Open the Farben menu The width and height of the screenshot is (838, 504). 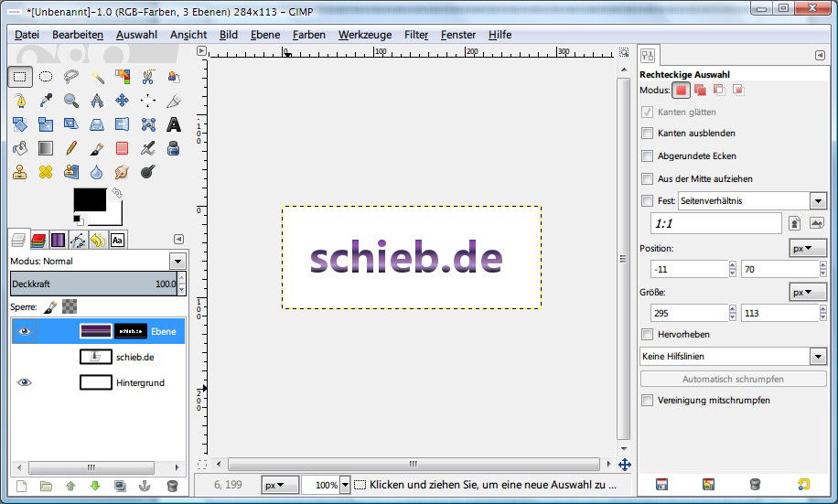[309, 35]
